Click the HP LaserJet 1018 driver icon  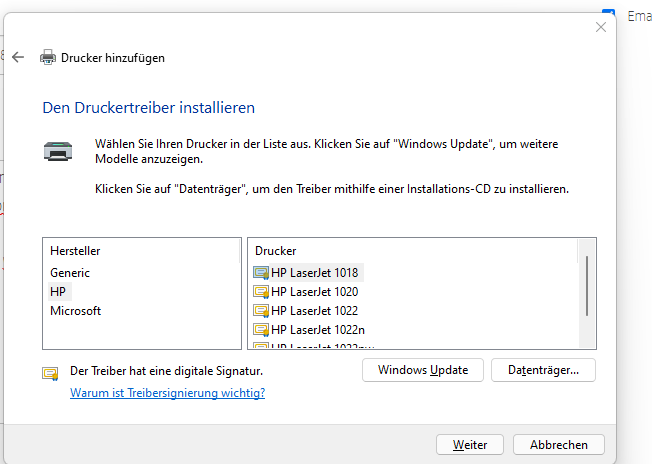[x=262, y=272]
